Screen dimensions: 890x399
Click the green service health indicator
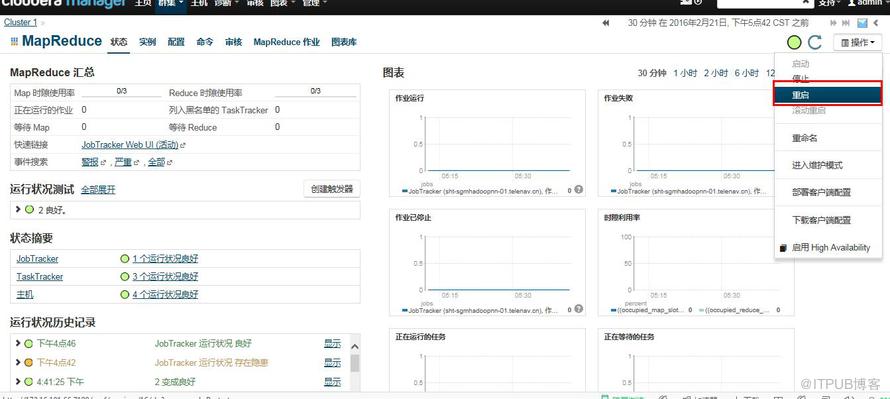[x=795, y=42]
